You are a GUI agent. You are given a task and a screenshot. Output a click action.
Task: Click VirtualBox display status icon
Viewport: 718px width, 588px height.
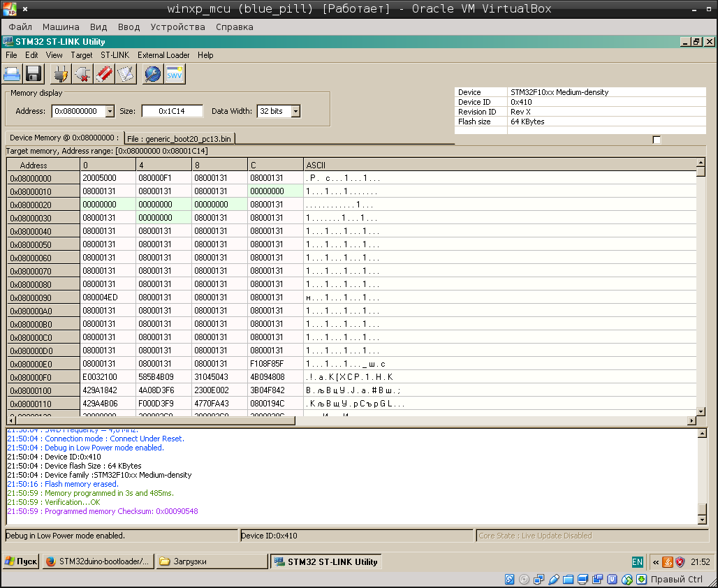[x=583, y=580]
